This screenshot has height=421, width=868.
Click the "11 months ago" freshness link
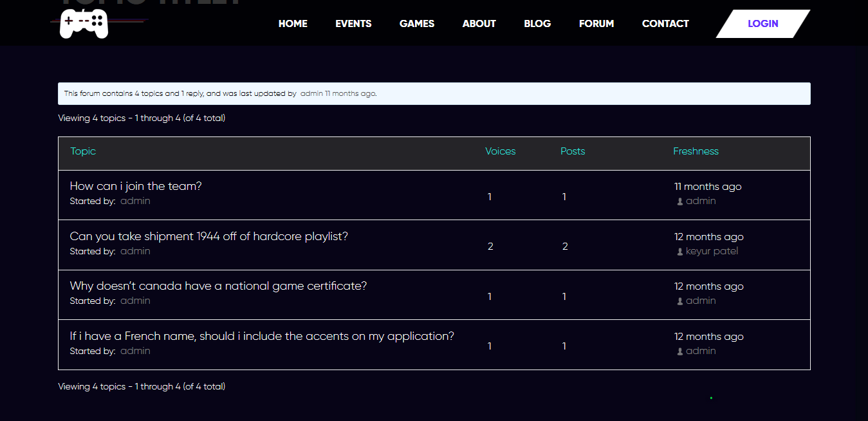point(707,187)
